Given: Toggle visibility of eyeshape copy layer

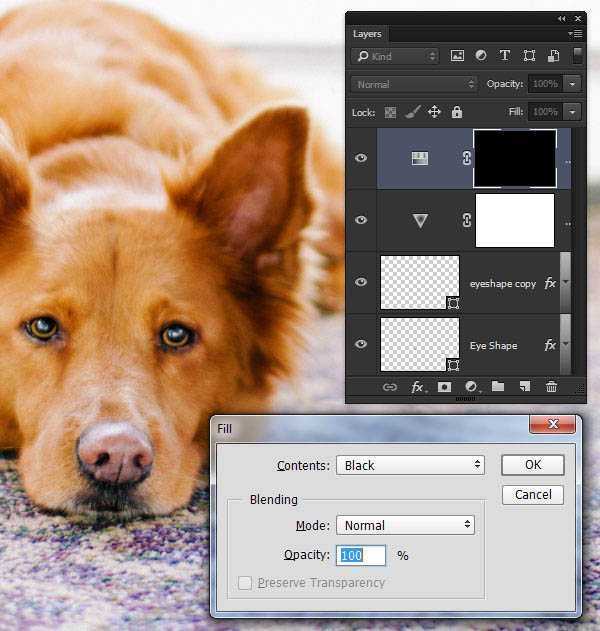Looking at the screenshot, I should [361, 283].
